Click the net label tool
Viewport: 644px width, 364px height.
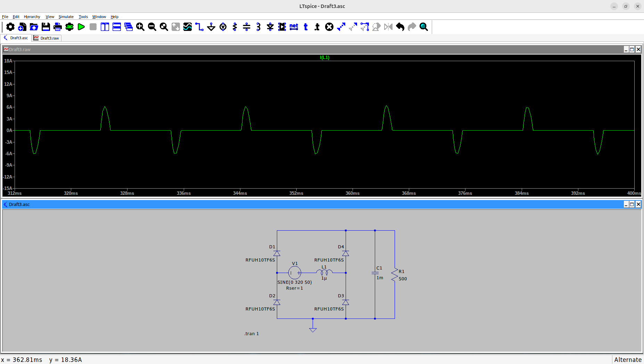point(294,27)
